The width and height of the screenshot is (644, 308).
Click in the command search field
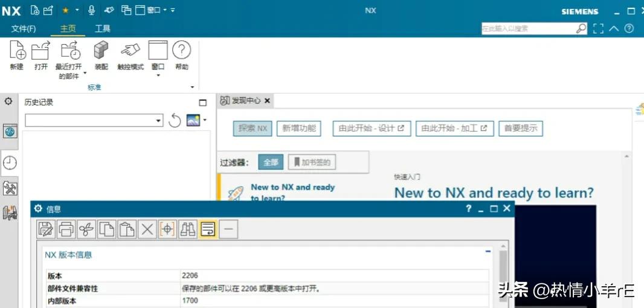pyautogui.click(x=528, y=28)
